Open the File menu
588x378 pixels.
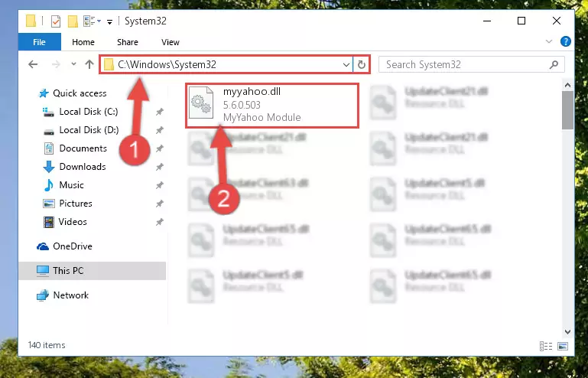pos(39,42)
